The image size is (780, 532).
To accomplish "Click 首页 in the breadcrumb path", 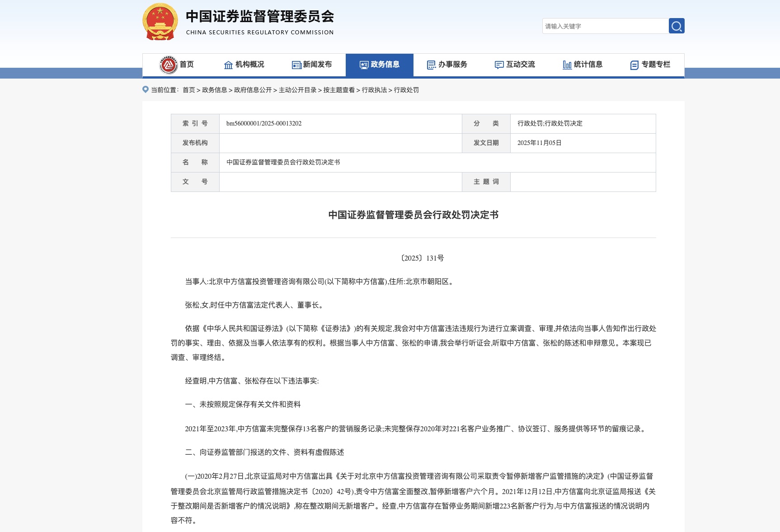I will coord(189,90).
